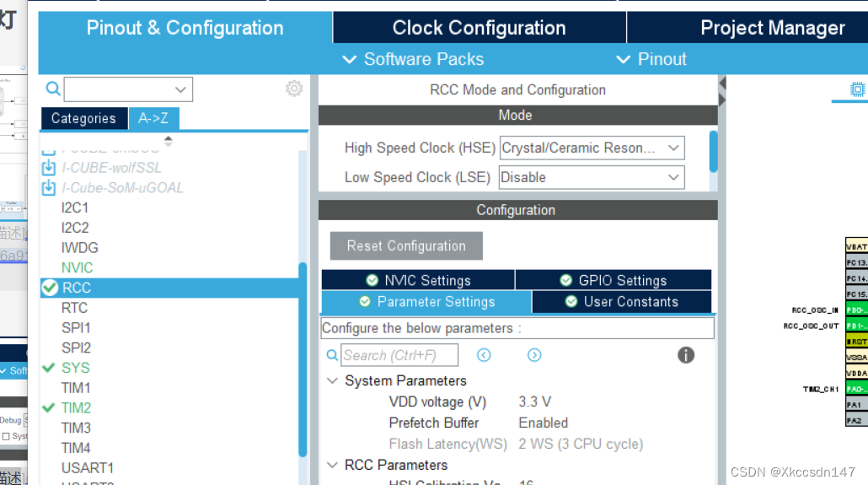Click the Mode panel vertical scrollbar
868x485 pixels.
tap(714, 151)
